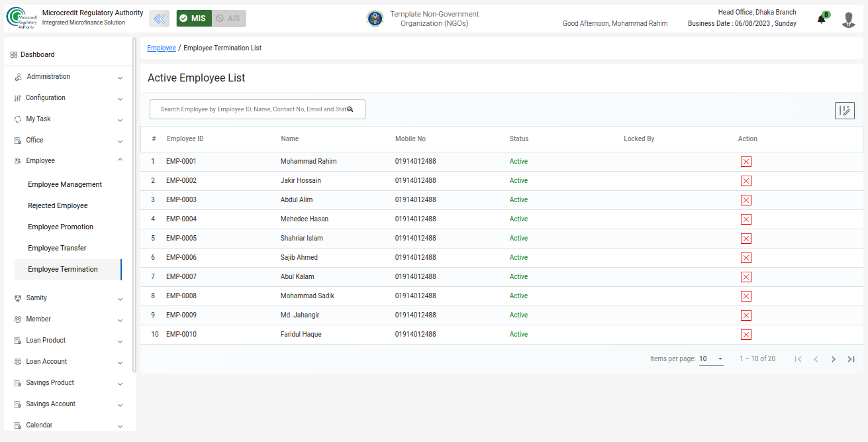The image size is (868, 442).
Task: Expand the Configuration menu
Action: [x=68, y=98]
